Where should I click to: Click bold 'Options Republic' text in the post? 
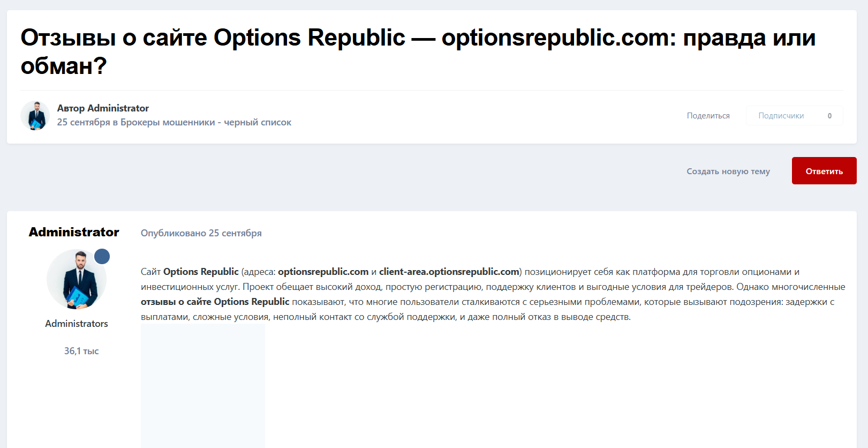point(201,272)
